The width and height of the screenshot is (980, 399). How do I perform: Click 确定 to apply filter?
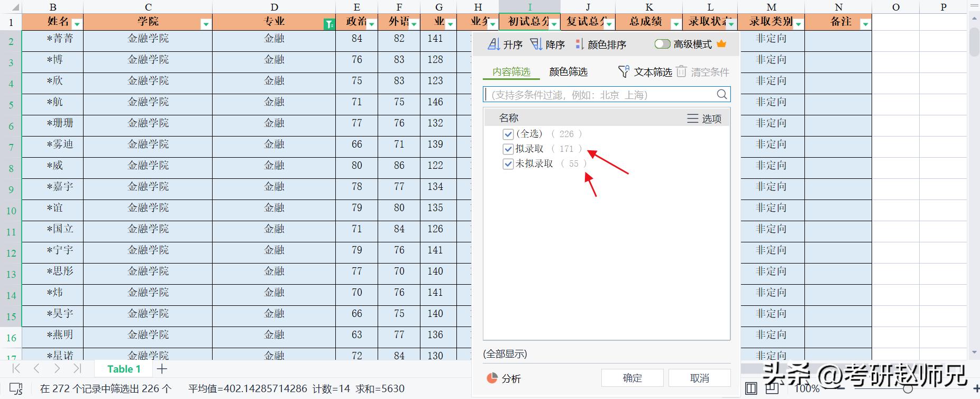pos(633,378)
